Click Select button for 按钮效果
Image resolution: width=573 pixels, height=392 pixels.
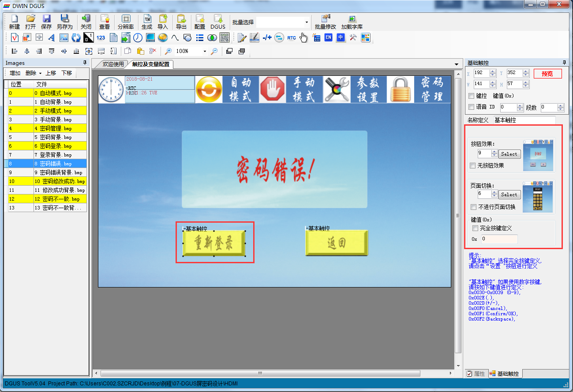pos(509,154)
